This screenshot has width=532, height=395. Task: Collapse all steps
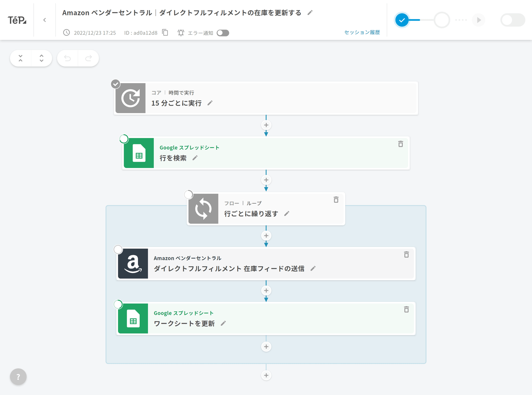pyautogui.click(x=21, y=58)
